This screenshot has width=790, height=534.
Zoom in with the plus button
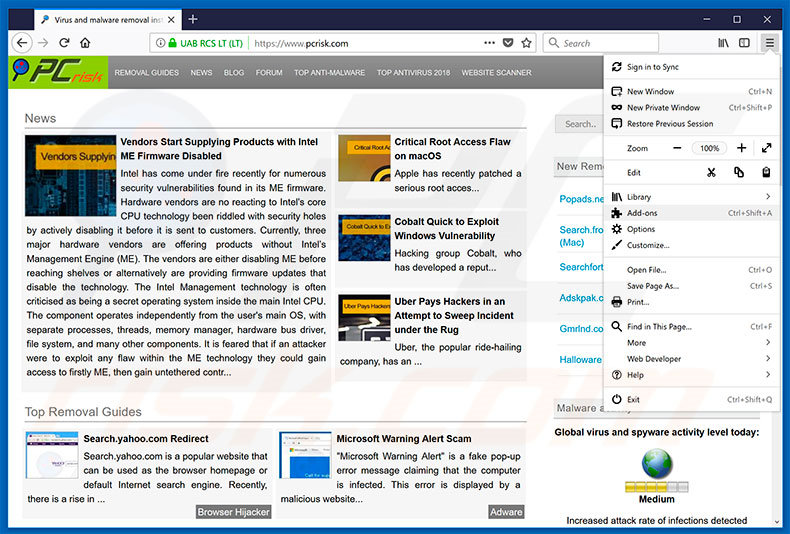click(741, 148)
